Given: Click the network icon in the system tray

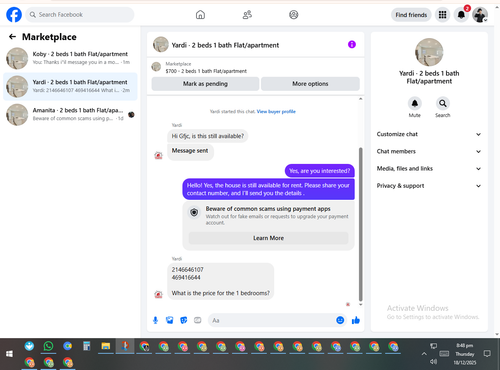Looking at the screenshot, I should point(433,346).
